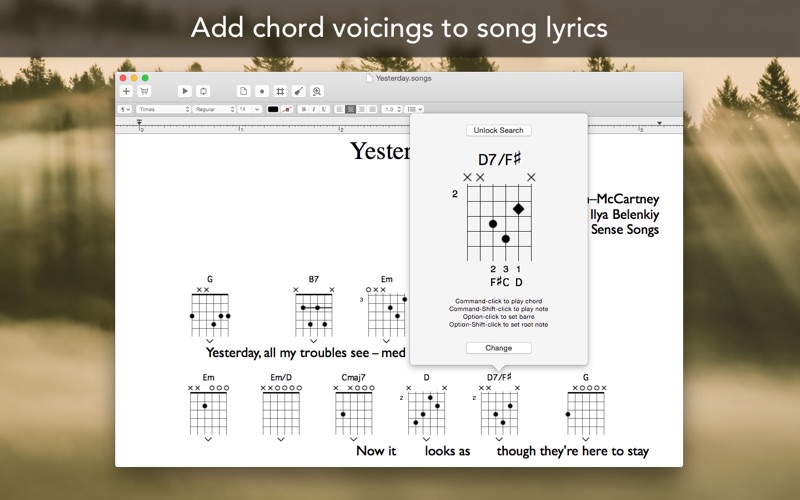Image resolution: width=800 pixels, height=500 pixels.
Task: Select the Cmaj7 chord diagram
Action: 354,410
